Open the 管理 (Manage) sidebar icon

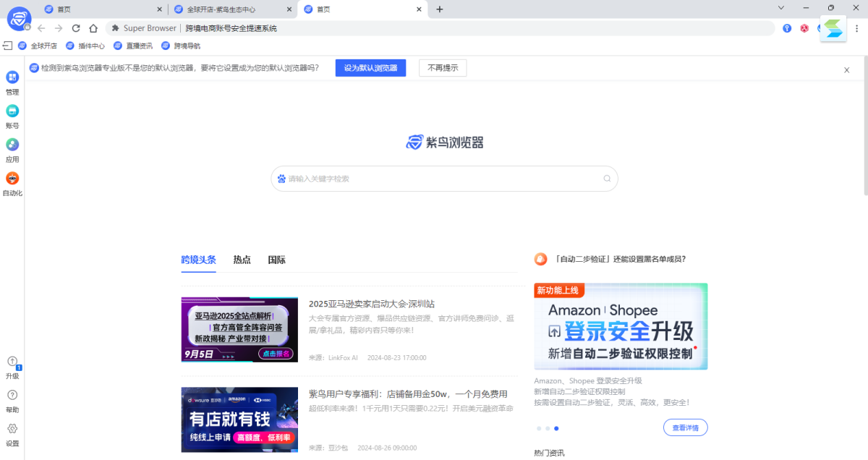pyautogui.click(x=12, y=77)
